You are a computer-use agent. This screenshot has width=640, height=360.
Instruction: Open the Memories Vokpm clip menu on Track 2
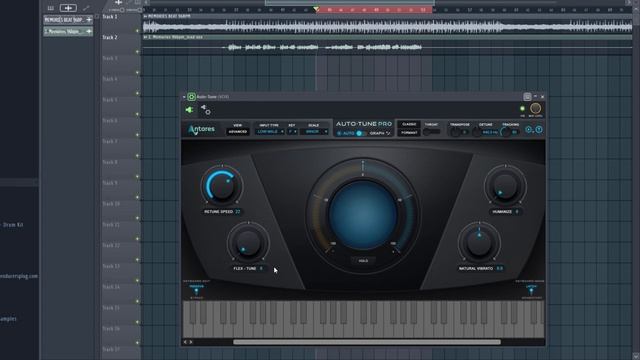145,37
